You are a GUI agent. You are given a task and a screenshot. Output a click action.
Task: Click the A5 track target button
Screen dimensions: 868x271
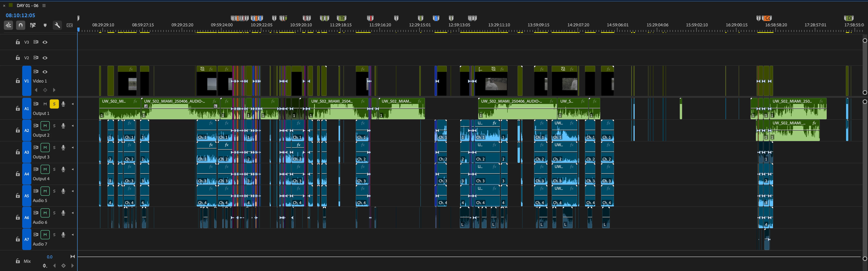tap(27, 196)
